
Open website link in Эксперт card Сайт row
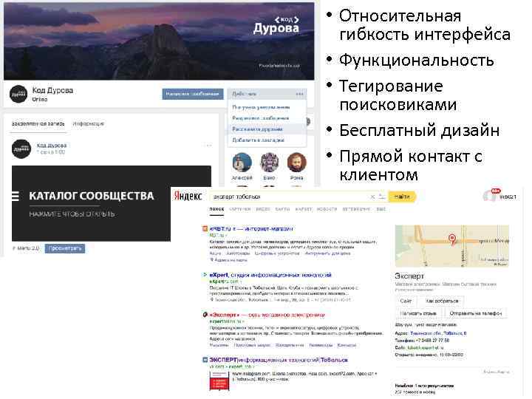point(426,348)
